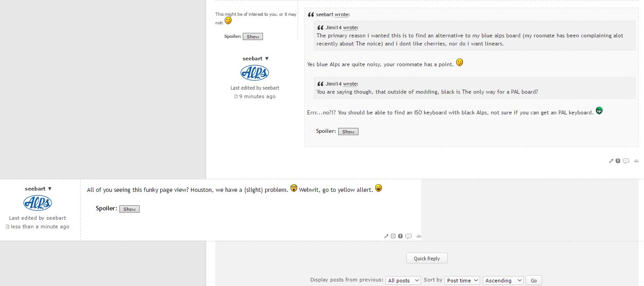Show the spoiler under 'This might be of interest'
644x286 pixels.
253,36
